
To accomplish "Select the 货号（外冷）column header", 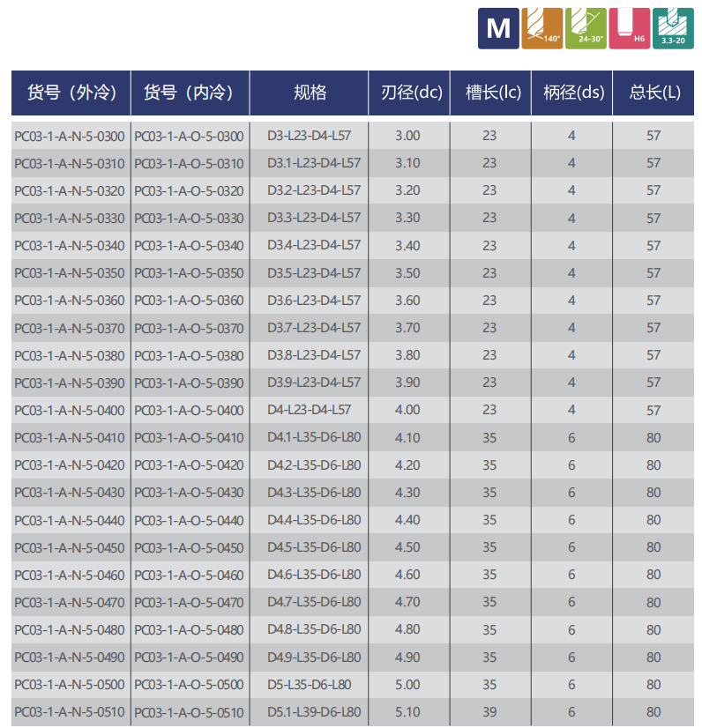I will click(x=71, y=93).
